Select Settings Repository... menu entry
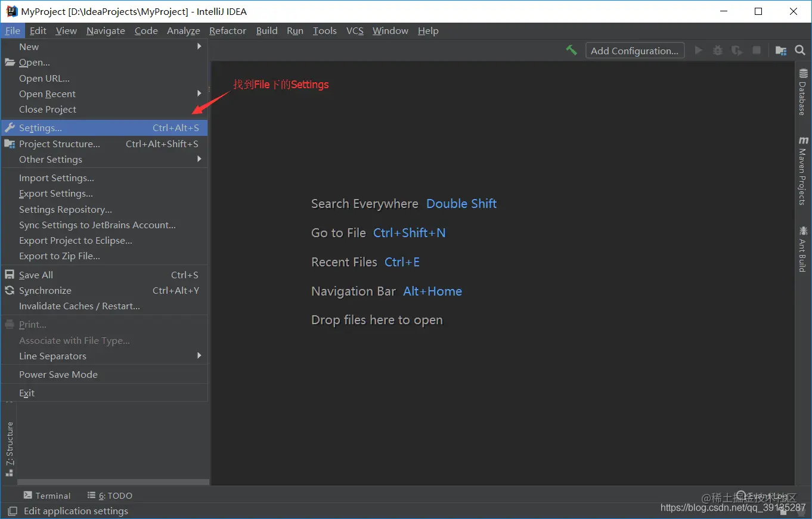Viewport: 812px width, 519px height. click(104, 209)
